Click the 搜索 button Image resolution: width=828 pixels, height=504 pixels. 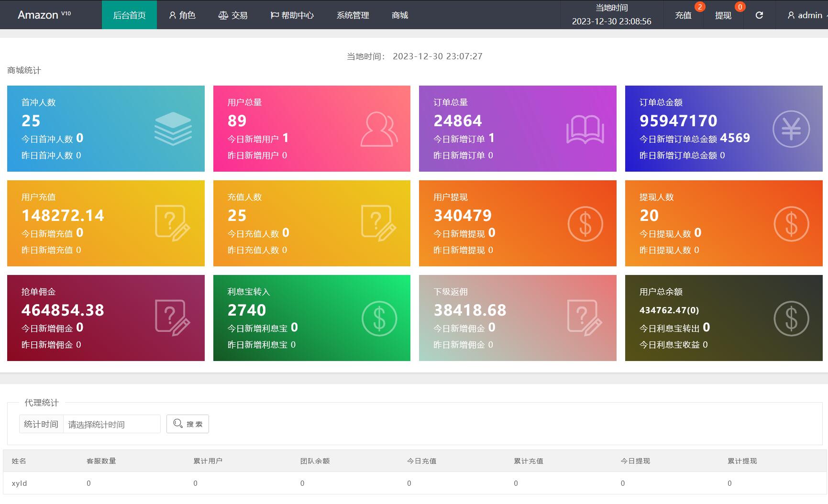[188, 424]
